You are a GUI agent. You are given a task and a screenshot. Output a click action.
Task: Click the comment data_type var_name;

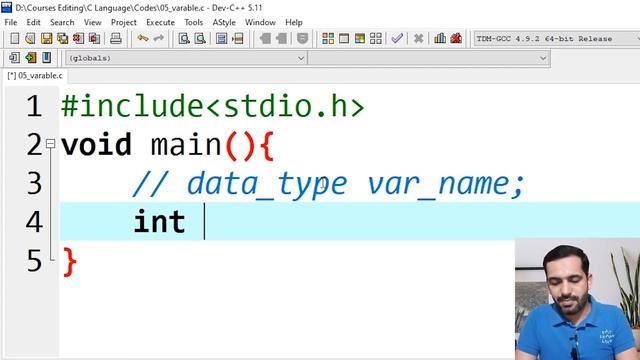(x=355, y=184)
